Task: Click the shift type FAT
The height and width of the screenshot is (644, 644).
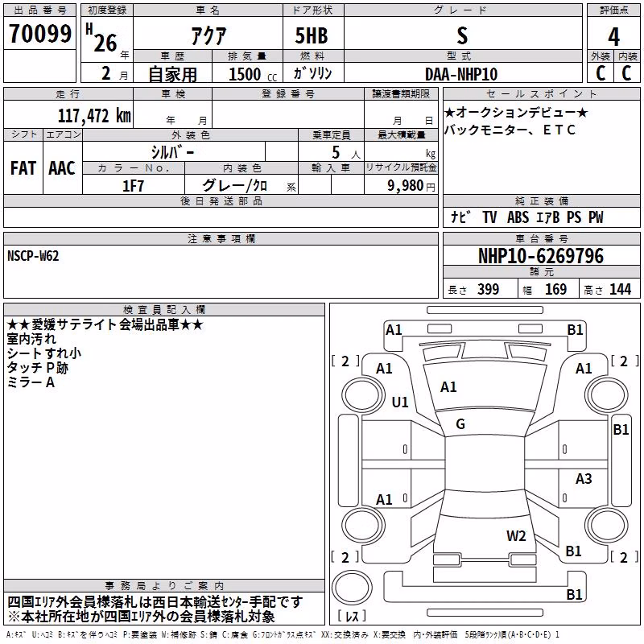Action: click(x=23, y=168)
